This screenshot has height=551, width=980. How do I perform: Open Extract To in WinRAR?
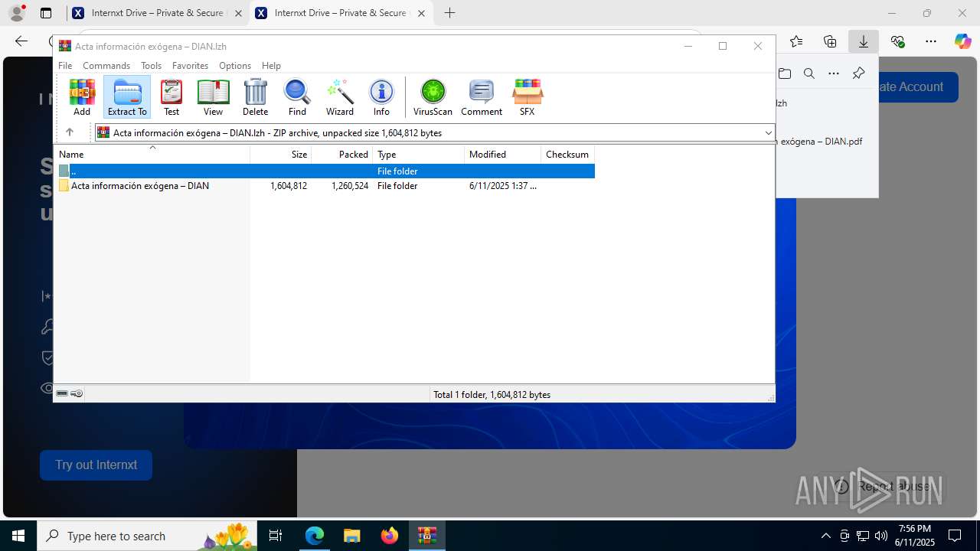tap(127, 97)
